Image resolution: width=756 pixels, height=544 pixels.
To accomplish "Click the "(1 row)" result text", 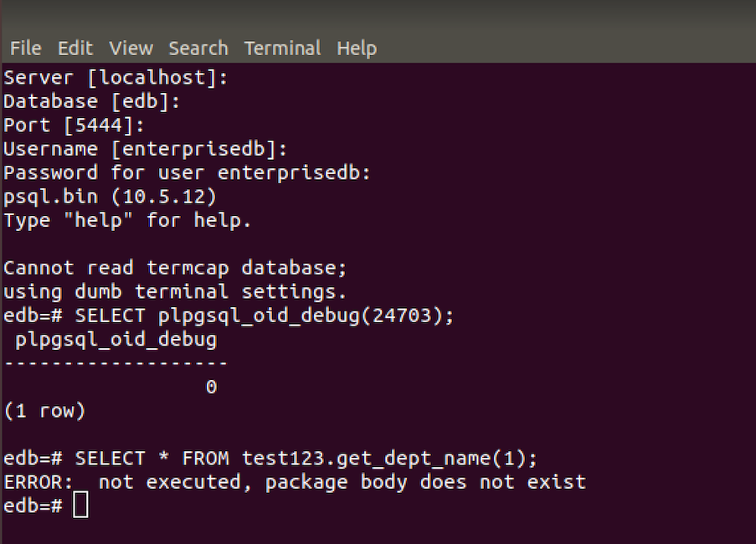I will [x=44, y=411].
